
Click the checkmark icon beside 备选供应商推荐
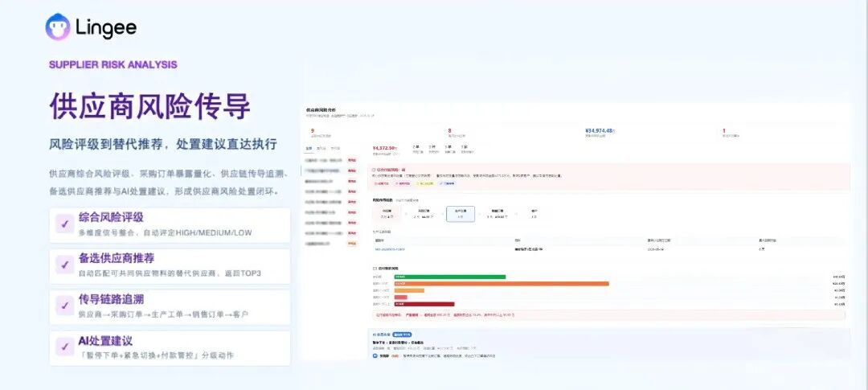coord(65,265)
